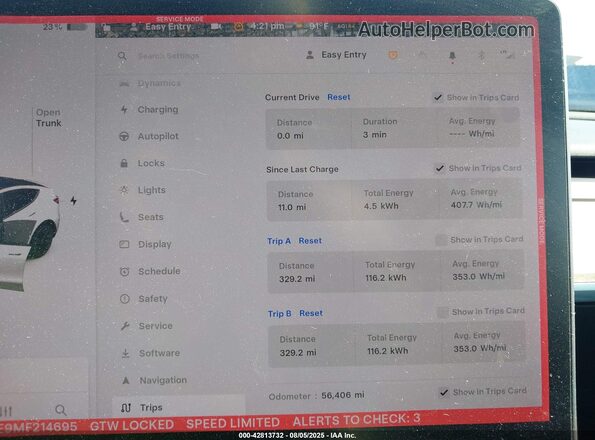The height and width of the screenshot is (440, 595).
Task: Click the Dynamics car icon
Action: (124, 83)
